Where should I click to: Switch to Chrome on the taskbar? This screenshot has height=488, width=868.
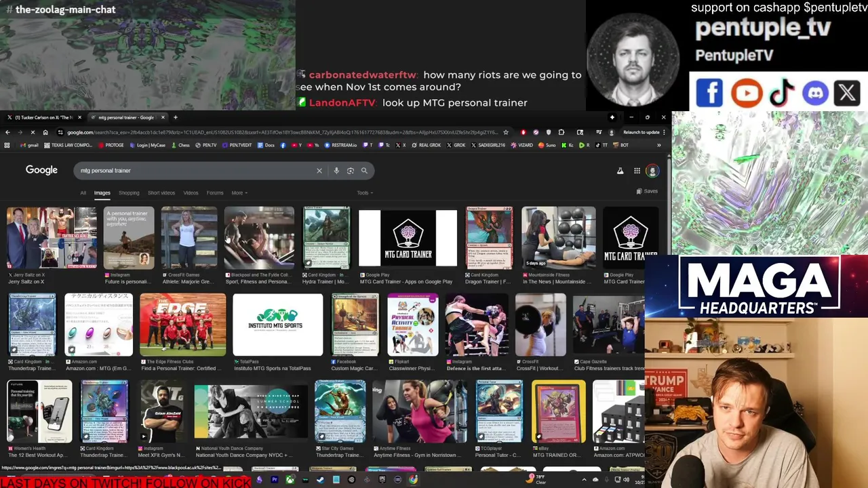[413, 480]
